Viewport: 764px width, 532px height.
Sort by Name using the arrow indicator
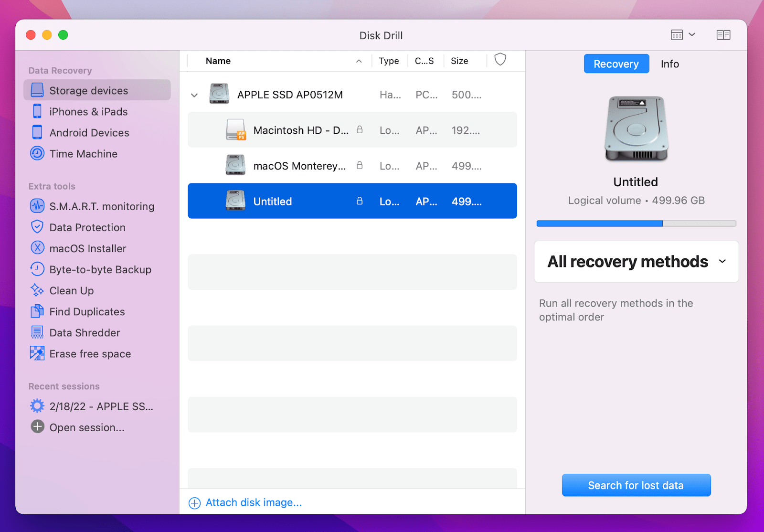point(359,61)
